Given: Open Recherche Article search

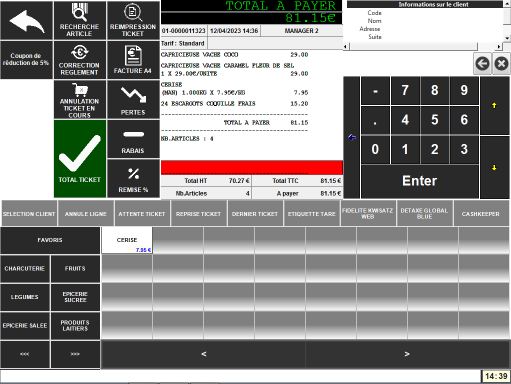Looking at the screenshot, I should pyautogui.click(x=80, y=21).
